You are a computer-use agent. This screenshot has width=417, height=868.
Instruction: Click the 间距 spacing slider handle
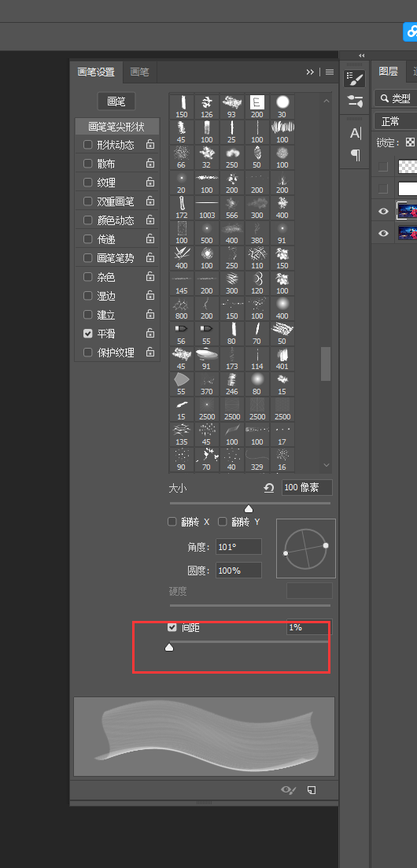click(169, 647)
